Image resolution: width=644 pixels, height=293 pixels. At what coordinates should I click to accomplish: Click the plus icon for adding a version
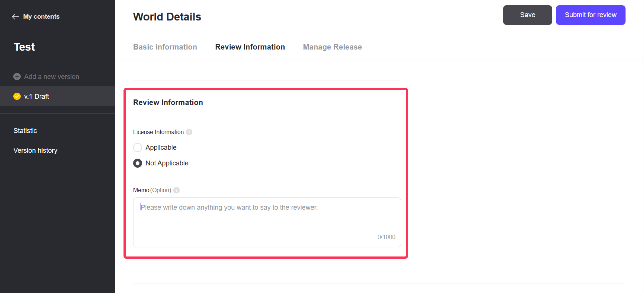(17, 77)
